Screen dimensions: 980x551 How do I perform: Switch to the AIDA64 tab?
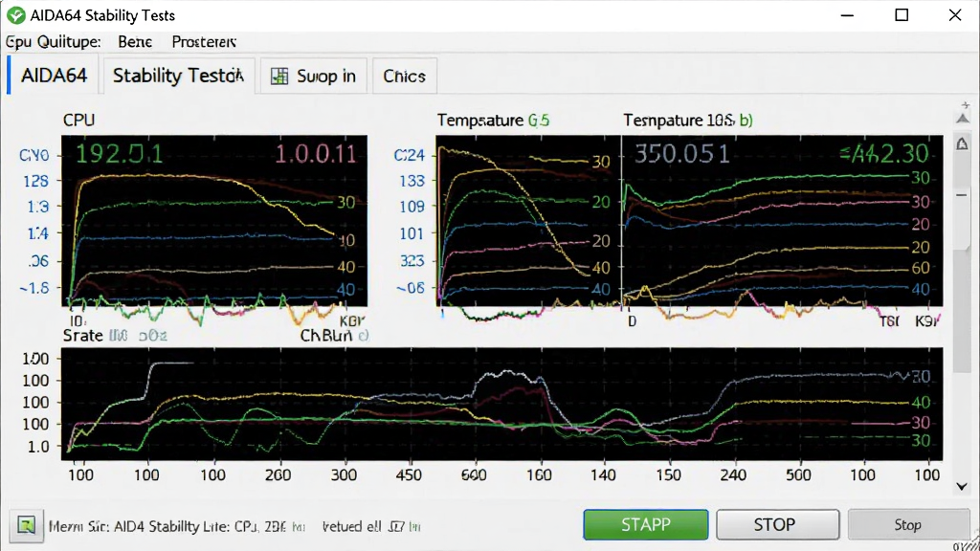pos(54,76)
